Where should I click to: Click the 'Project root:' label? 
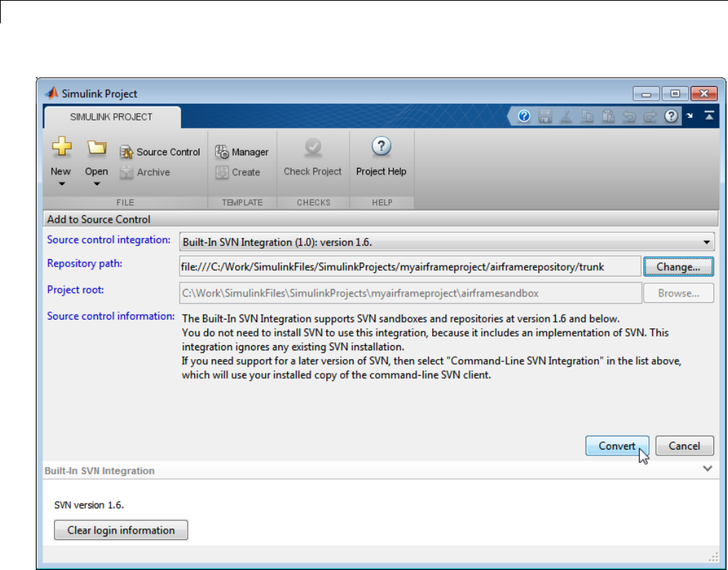[x=75, y=290]
